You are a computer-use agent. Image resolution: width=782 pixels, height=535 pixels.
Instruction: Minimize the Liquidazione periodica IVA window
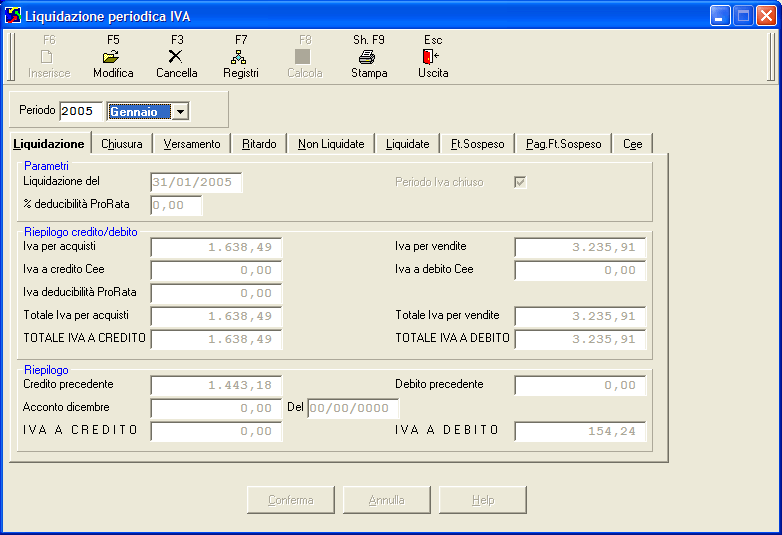click(x=720, y=16)
